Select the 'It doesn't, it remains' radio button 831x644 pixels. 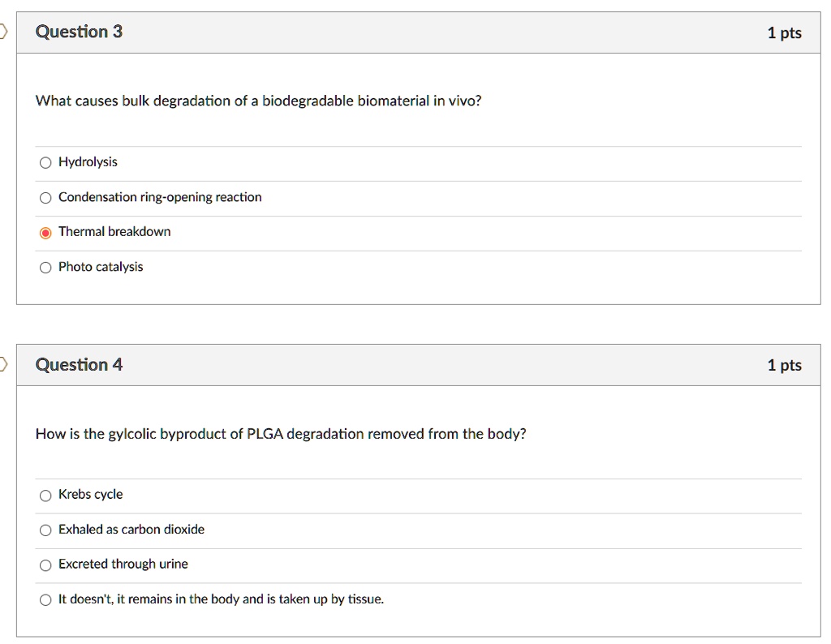[45, 600]
